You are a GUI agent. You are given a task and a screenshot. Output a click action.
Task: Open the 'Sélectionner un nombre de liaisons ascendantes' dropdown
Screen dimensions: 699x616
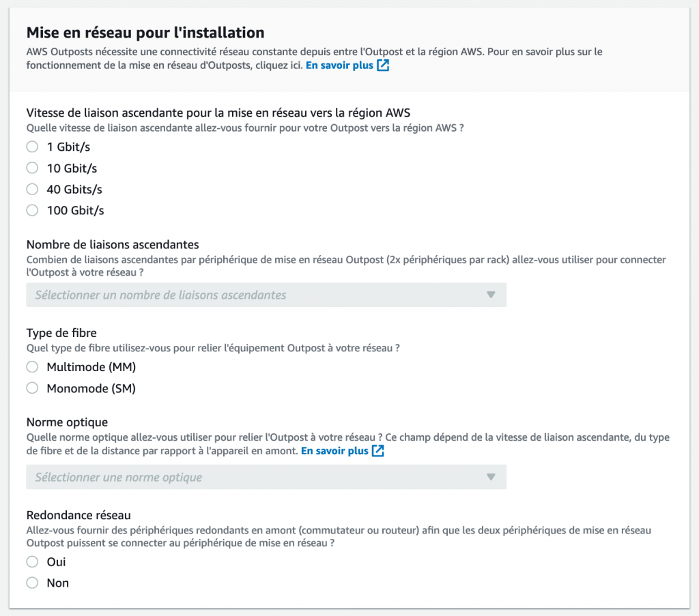pos(266,295)
